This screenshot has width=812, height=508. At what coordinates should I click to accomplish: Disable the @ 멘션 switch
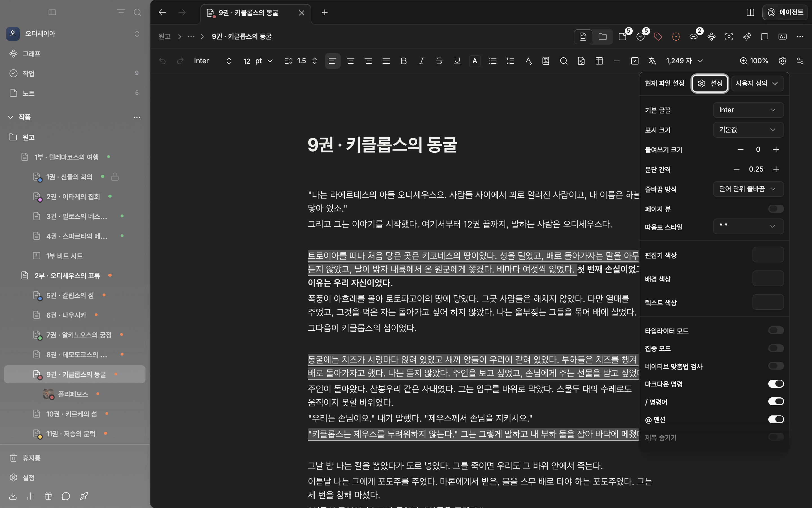(776, 419)
